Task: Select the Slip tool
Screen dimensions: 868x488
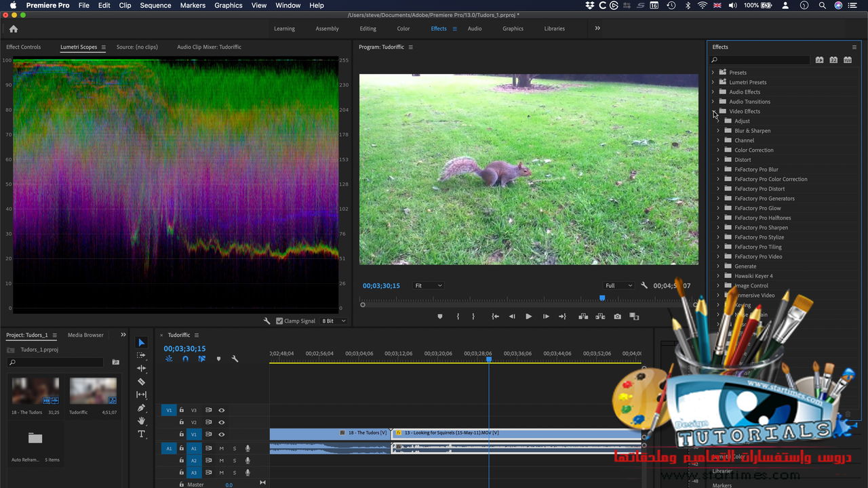Action: (x=141, y=394)
